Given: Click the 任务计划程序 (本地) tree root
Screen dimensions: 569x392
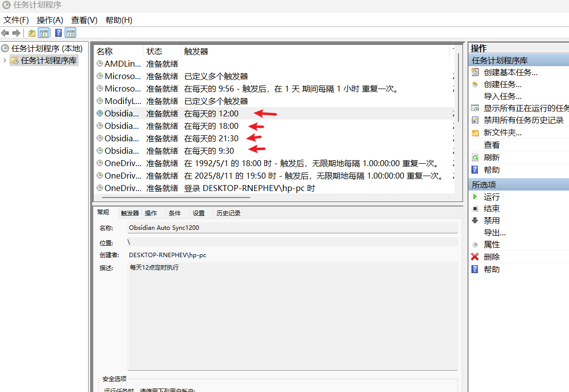Looking at the screenshot, I should pos(47,48).
